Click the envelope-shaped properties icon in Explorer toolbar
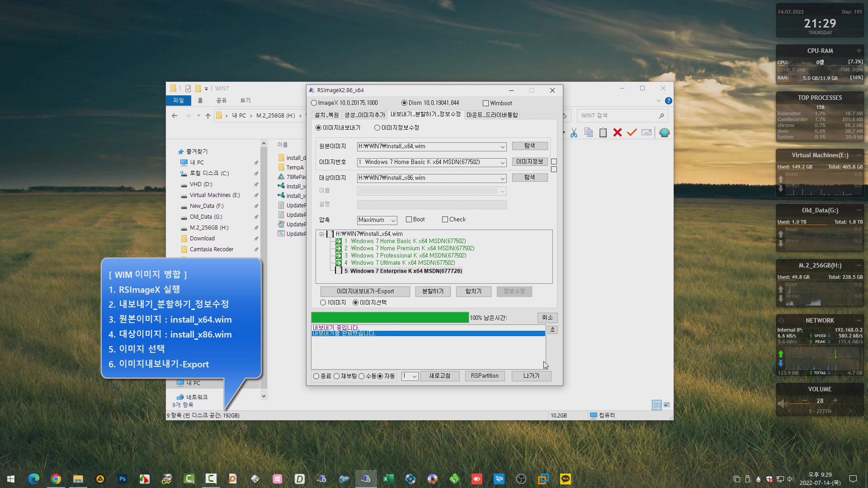The height and width of the screenshot is (488, 868). click(646, 132)
